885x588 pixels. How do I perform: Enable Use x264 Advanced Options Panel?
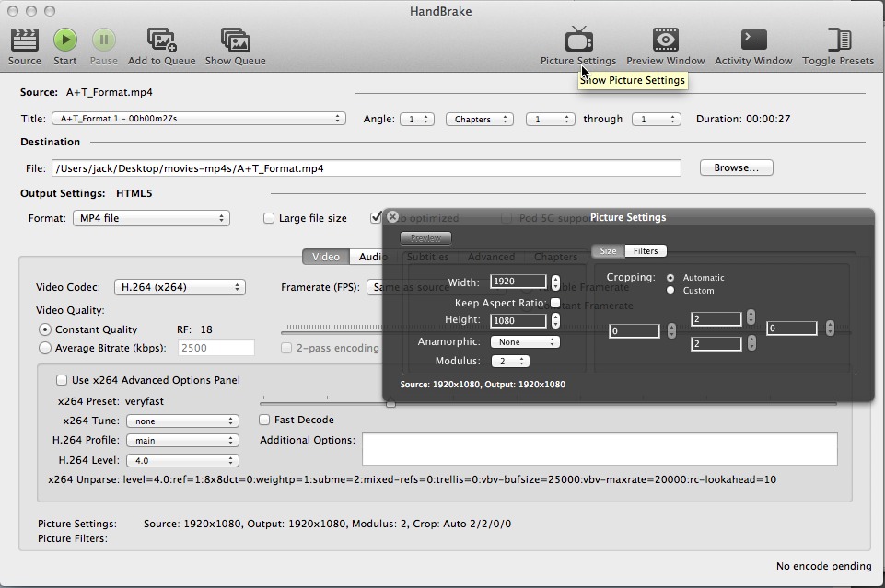click(x=62, y=380)
